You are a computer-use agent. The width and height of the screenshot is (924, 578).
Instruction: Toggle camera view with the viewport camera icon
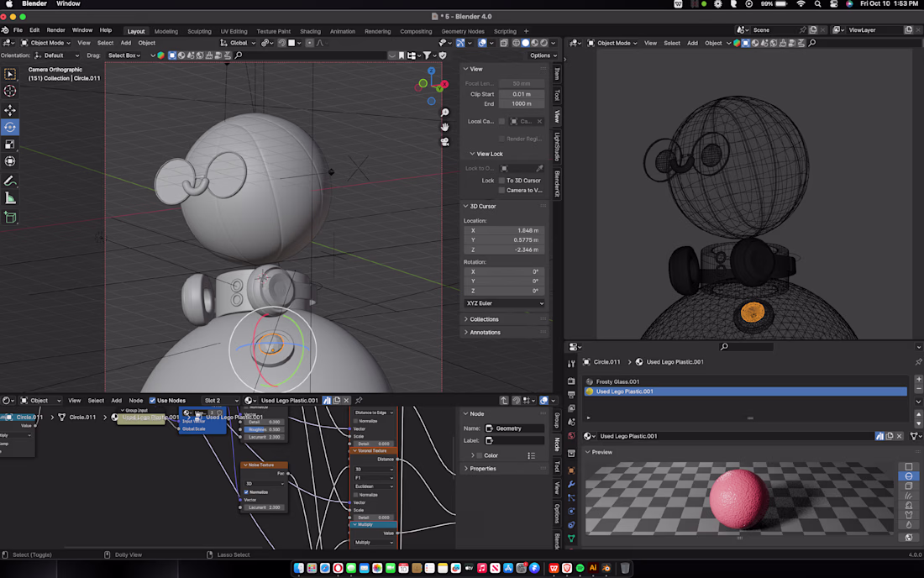[x=445, y=142]
